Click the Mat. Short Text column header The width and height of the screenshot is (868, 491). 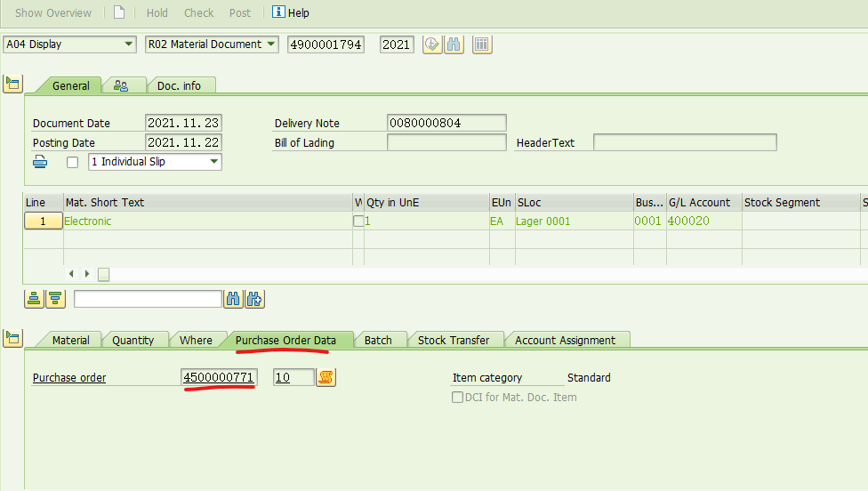tap(207, 203)
